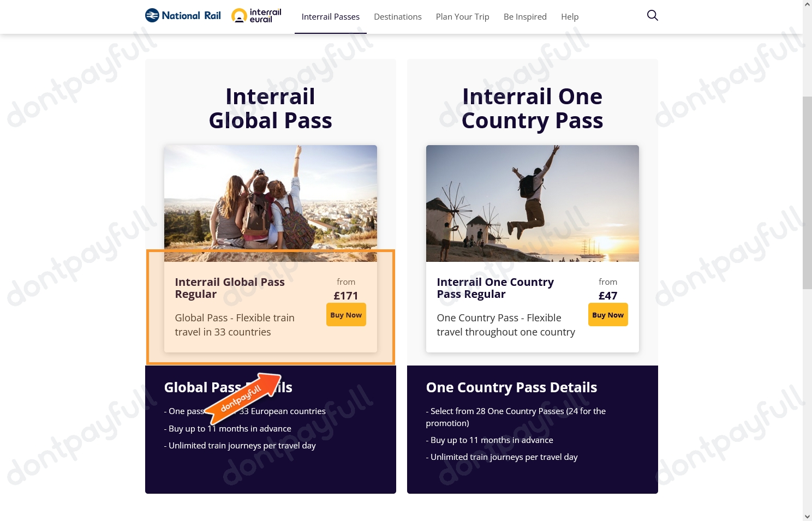812x521 pixels.
Task: Open the Destinations menu
Action: (398, 17)
